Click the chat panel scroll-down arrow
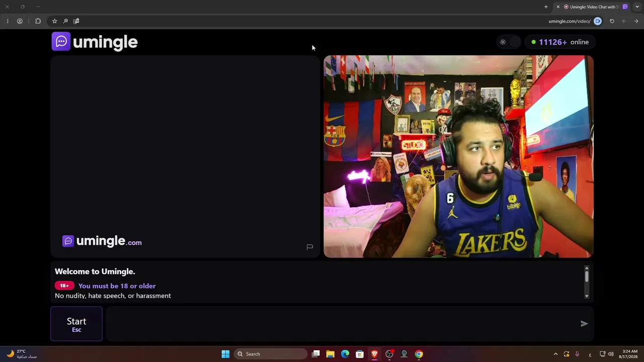 tap(587, 296)
